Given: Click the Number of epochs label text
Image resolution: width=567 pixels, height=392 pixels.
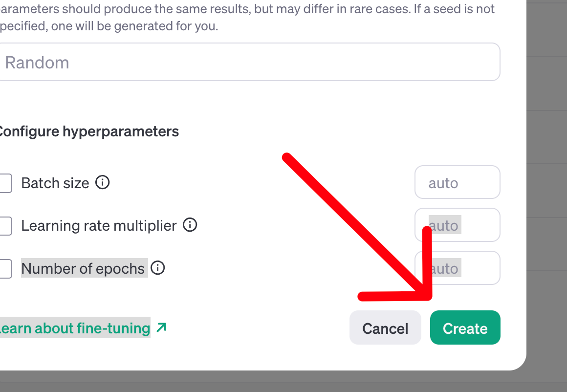Looking at the screenshot, I should [x=83, y=268].
